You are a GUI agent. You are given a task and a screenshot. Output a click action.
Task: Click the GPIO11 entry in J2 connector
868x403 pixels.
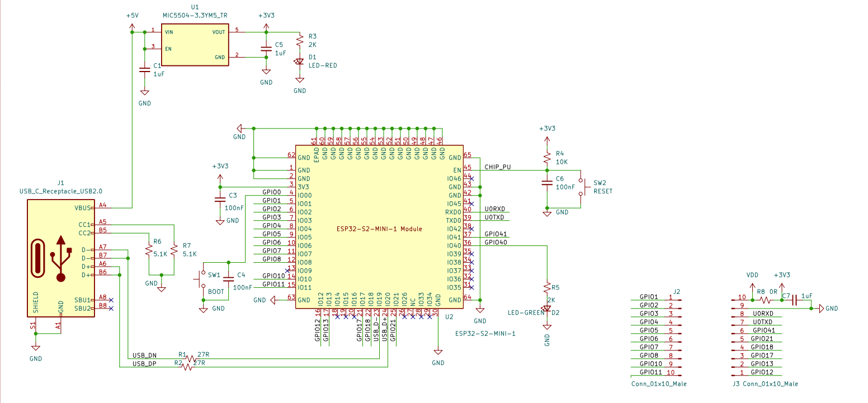pyautogui.click(x=650, y=372)
